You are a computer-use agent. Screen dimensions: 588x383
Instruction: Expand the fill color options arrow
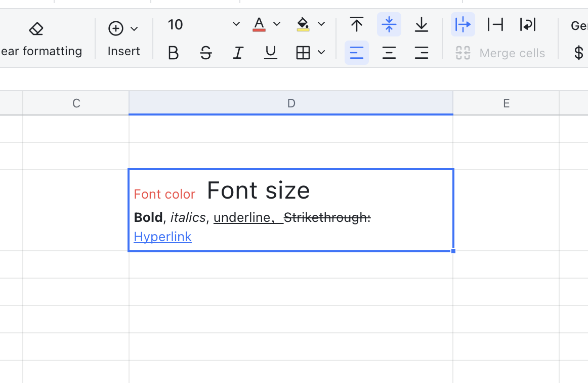[x=321, y=24]
